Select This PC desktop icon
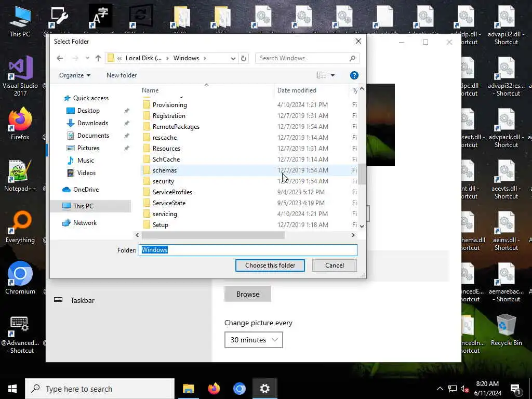Screen dimensions: 532x399 (20, 21)
